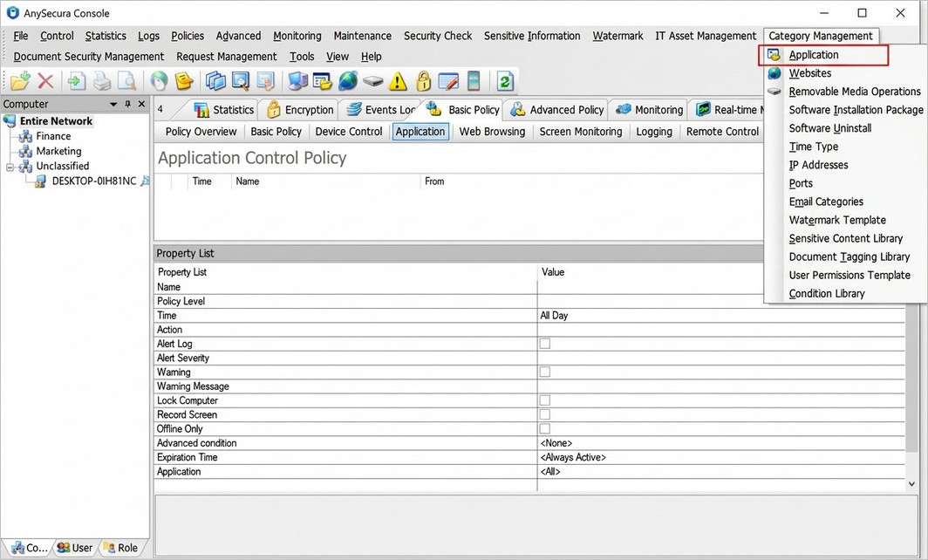This screenshot has height=560, width=928.
Task: Choose Condition Library menu entry
Action: [x=826, y=294]
